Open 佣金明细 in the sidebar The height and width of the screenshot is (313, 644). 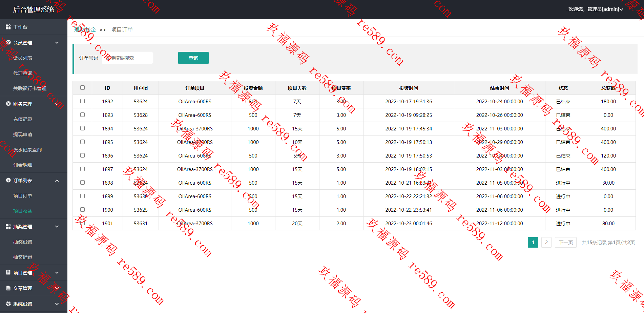pos(23,165)
